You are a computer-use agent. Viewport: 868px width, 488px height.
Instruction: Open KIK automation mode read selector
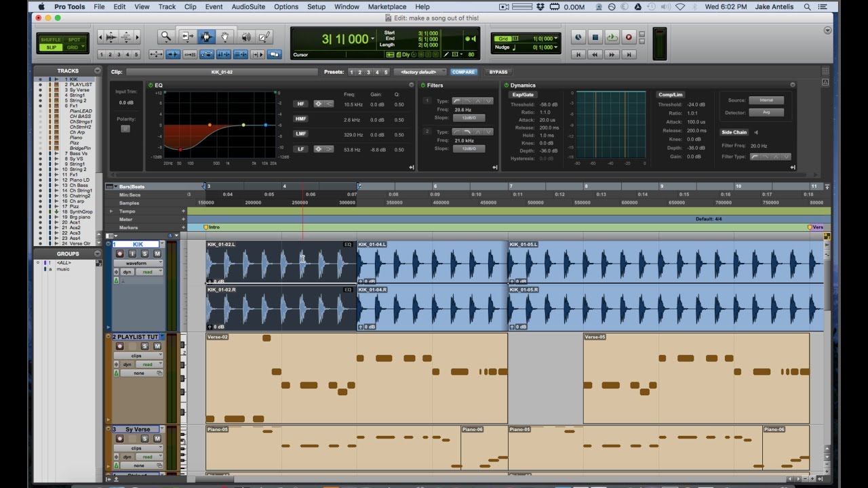[x=149, y=272]
